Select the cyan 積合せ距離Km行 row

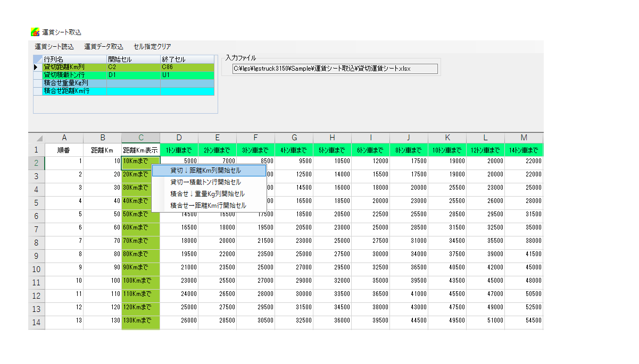coord(74,91)
